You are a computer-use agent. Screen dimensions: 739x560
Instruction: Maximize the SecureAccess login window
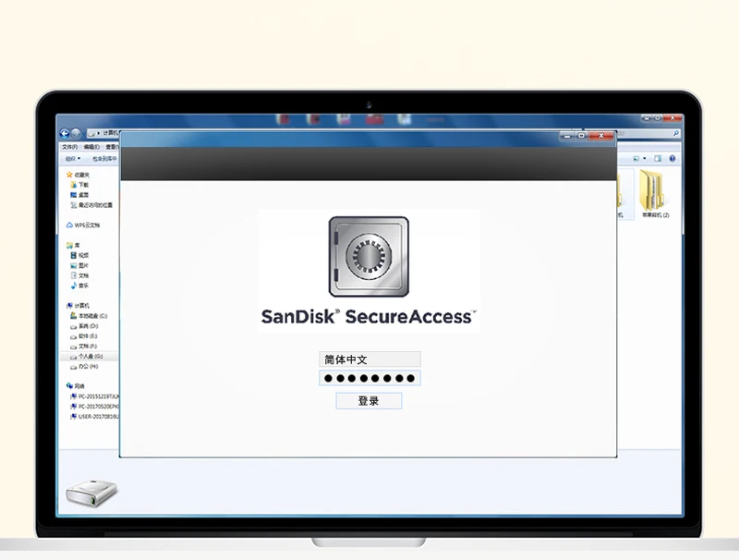(x=582, y=136)
